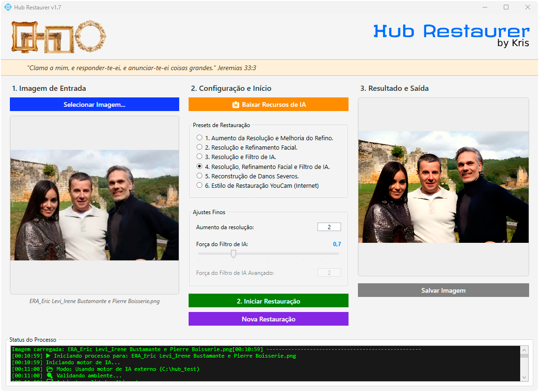This screenshot has width=539, height=392.
Task: Click Baixar Recursos de IA
Action: [x=268, y=104]
